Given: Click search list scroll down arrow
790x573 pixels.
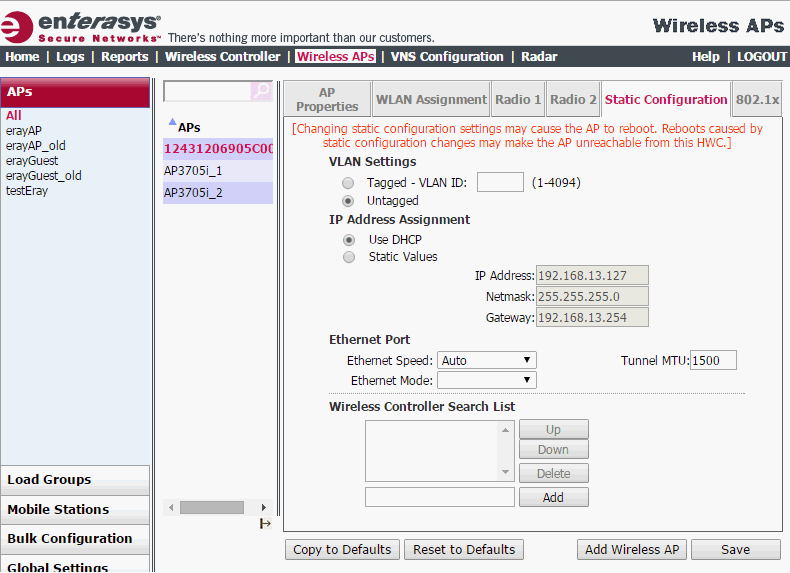Looking at the screenshot, I should (x=505, y=472).
